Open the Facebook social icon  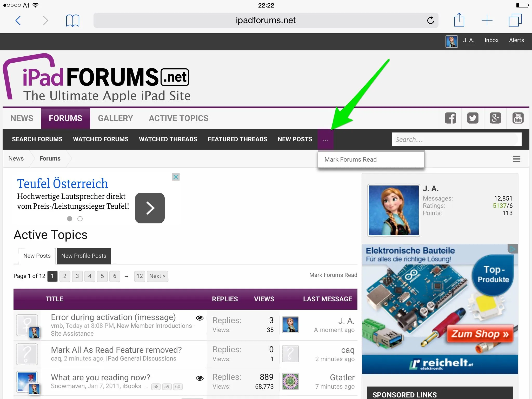[x=450, y=118]
